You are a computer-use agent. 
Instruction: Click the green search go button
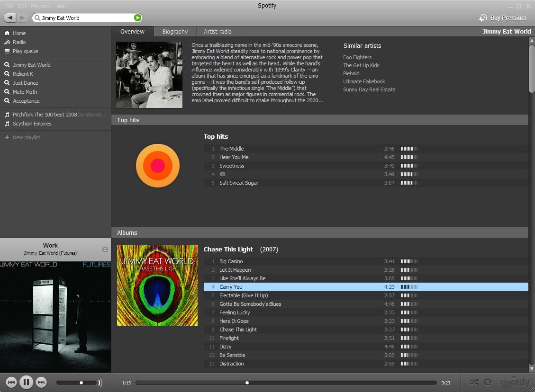(137, 18)
